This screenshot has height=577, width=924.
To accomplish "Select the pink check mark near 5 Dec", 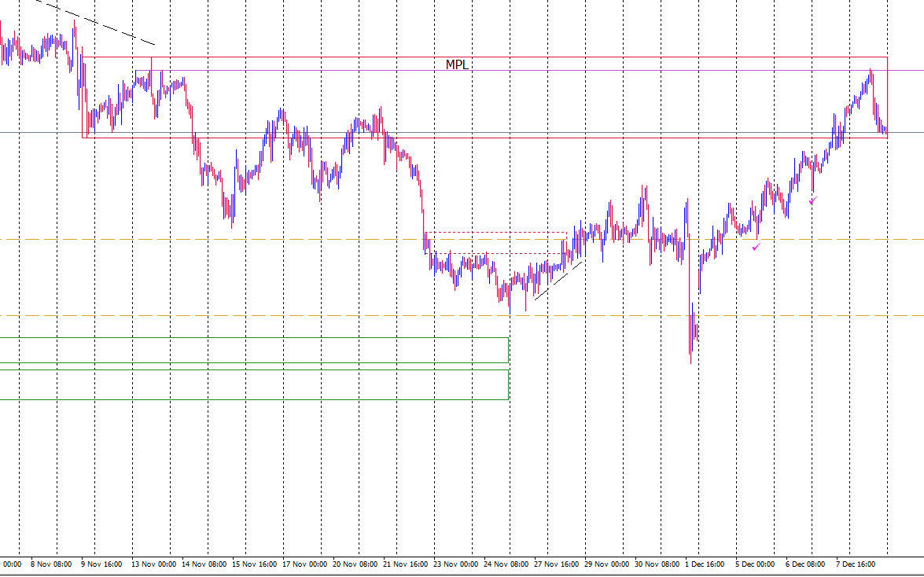I will pyautogui.click(x=756, y=247).
